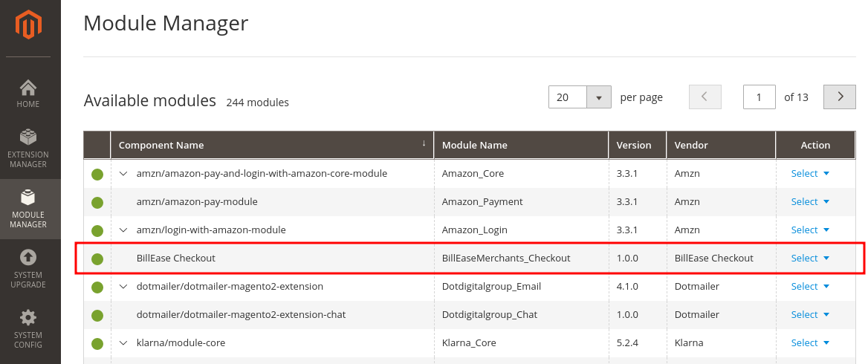
Task: Click the Available modules heading
Action: point(149,100)
